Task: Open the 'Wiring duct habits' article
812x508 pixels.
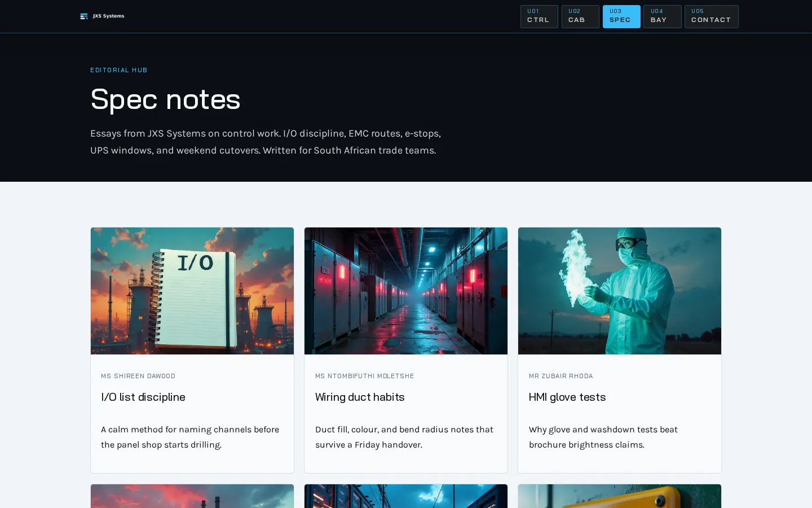Action: 360,397
